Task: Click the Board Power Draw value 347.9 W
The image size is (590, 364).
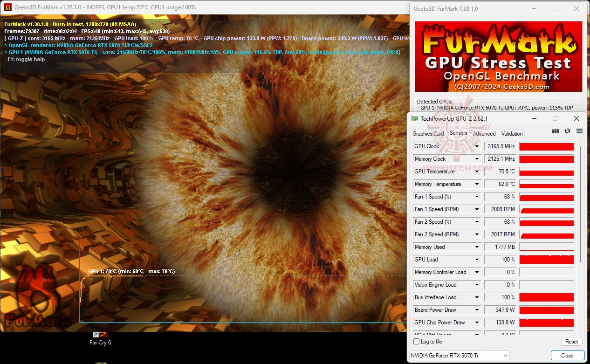Action: click(501, 310)
